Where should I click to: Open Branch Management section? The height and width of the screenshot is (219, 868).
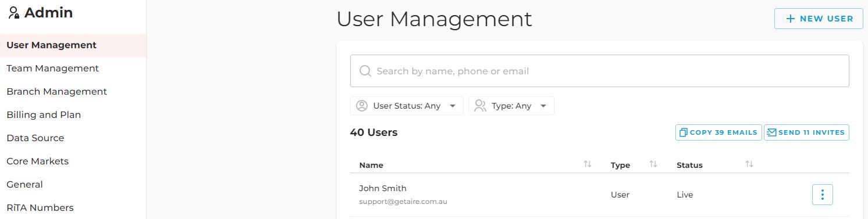(73, 92)
